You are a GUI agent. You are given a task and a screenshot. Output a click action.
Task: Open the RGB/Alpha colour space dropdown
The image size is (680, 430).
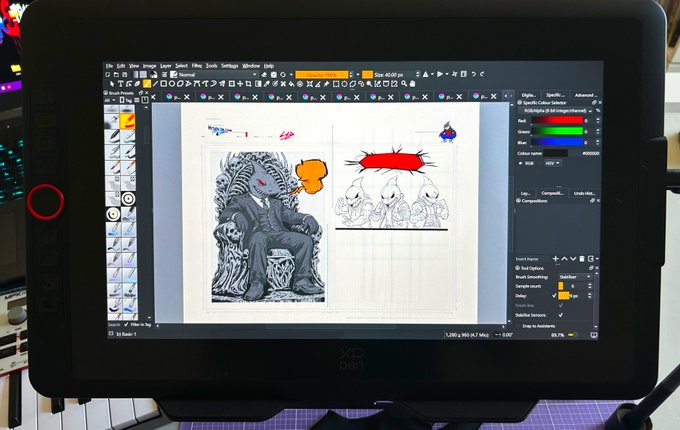(556, 111)
